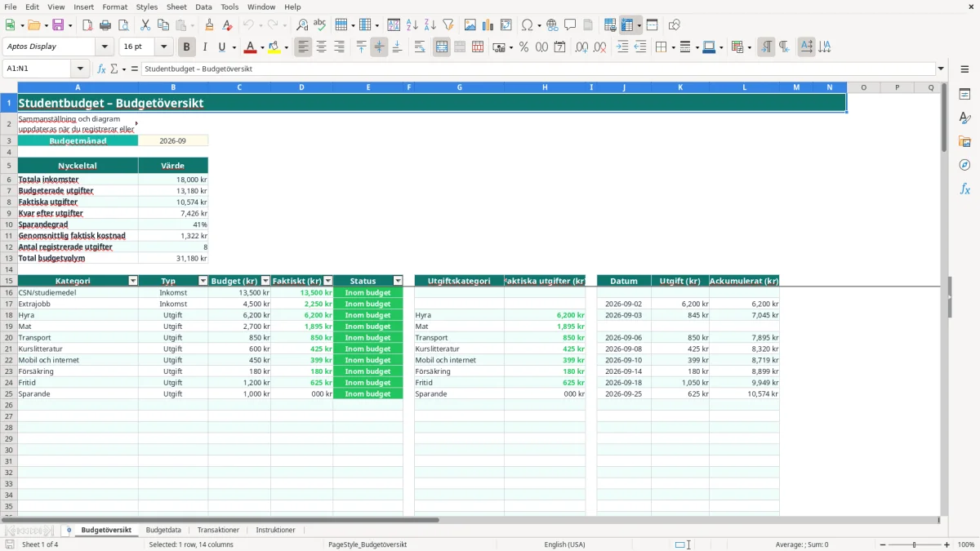This screenshot has height=551, width=980.
Task: Switch to the Instruktioner sheet tab
Action: [x=275, y=530]
